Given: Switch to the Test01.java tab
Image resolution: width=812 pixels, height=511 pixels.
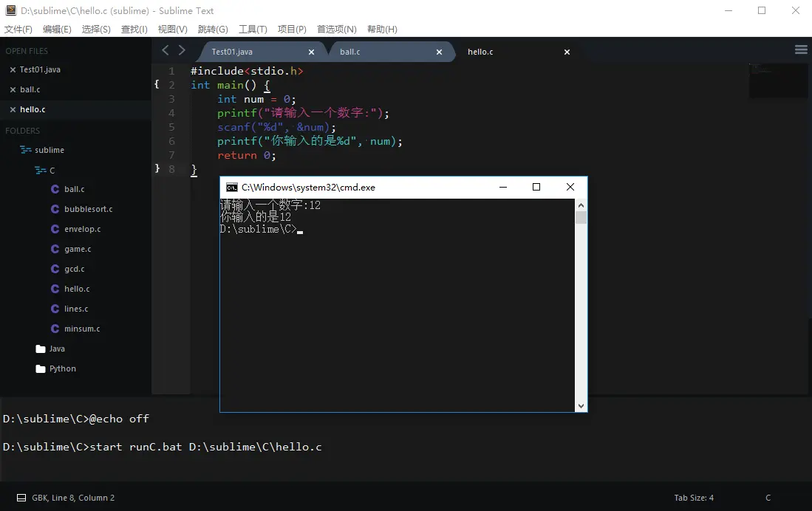Looking at the screenshot, I should tap(232, 52).
